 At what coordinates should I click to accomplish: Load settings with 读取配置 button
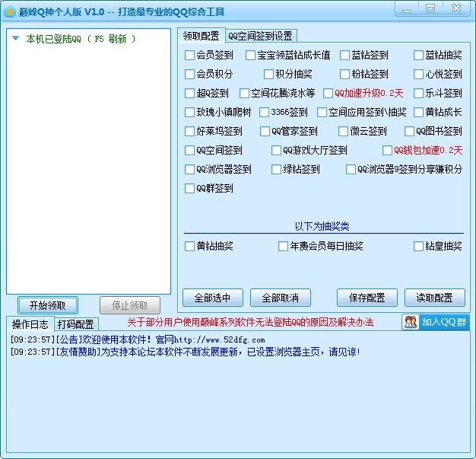click(x=435, y=298)
